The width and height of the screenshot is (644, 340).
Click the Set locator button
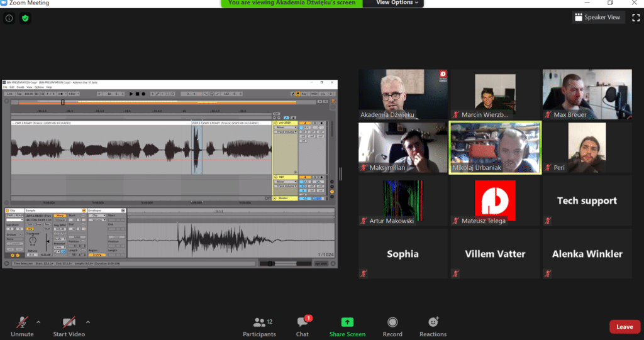[277, 114]
